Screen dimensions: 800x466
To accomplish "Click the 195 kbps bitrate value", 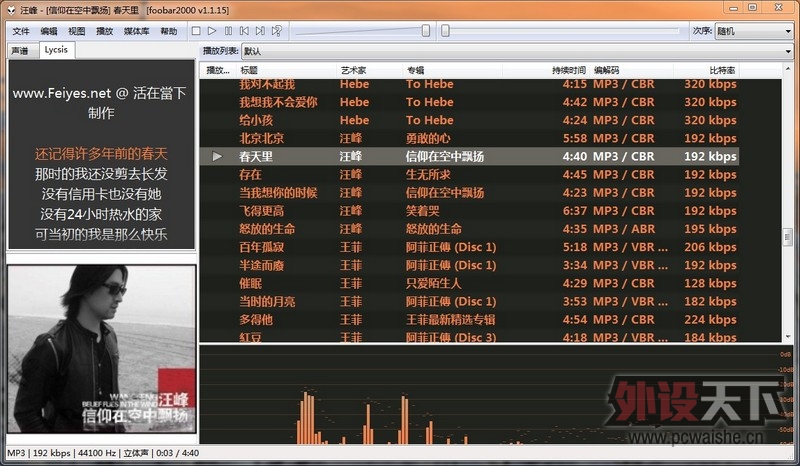I will click(x=710, y=229).
